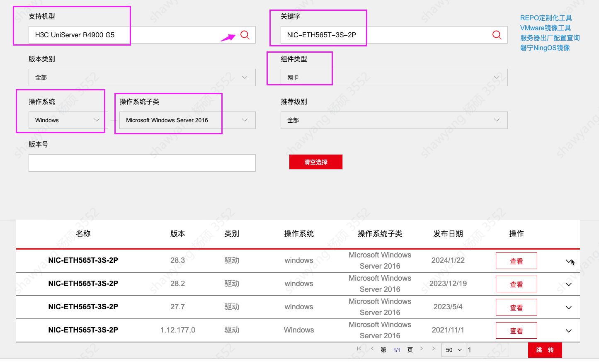599x364 pixels.
Task: Click the search icon in 支持机型 field
Action: coord(245,35)
